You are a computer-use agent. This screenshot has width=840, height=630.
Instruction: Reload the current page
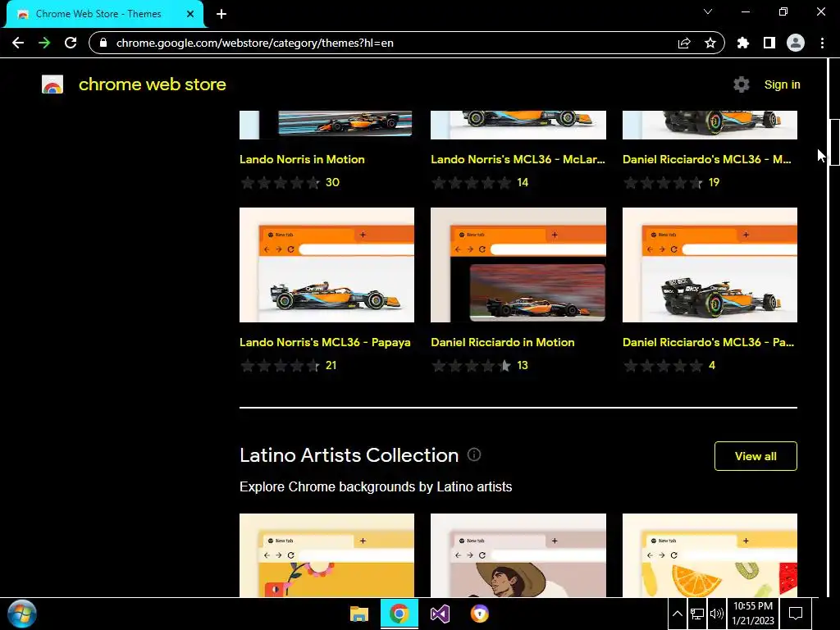click(71, 43)
